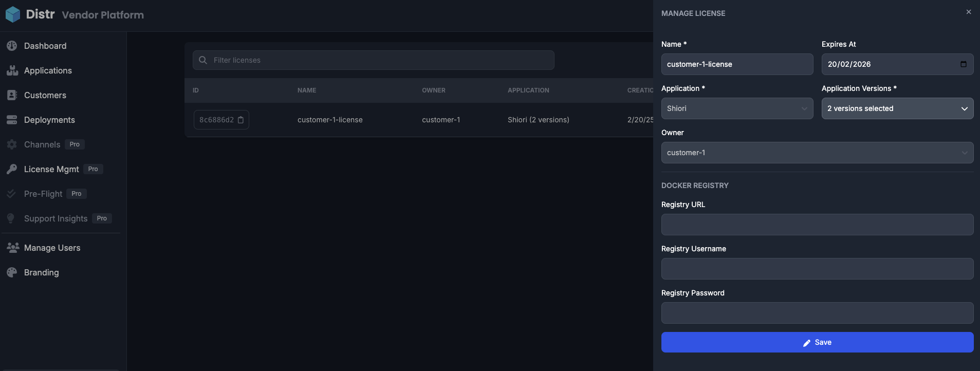Click the Manage Users people icon
The height and width of the screenshot is (371, 980).
(13, 248)
